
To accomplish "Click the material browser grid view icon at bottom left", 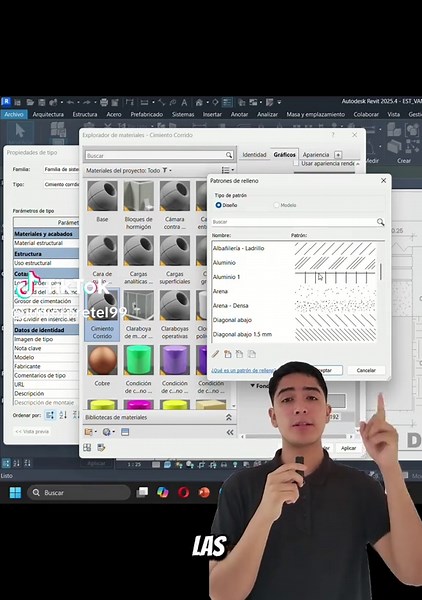I will click(x=87, y=448).
